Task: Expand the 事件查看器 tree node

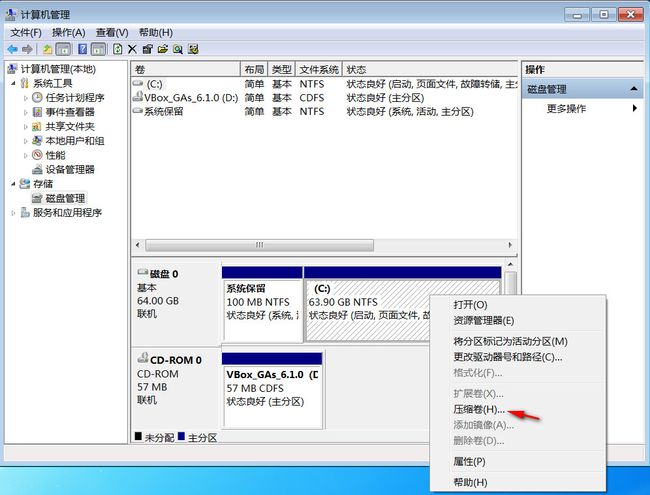Action: 25,112
